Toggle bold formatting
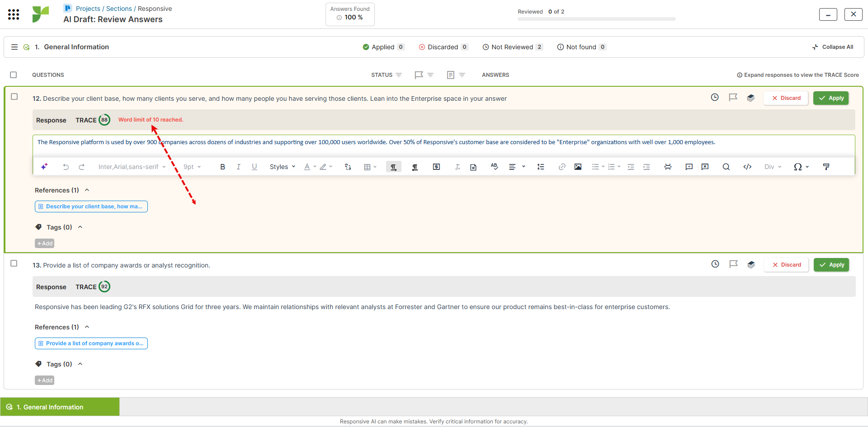 point(222,167)
